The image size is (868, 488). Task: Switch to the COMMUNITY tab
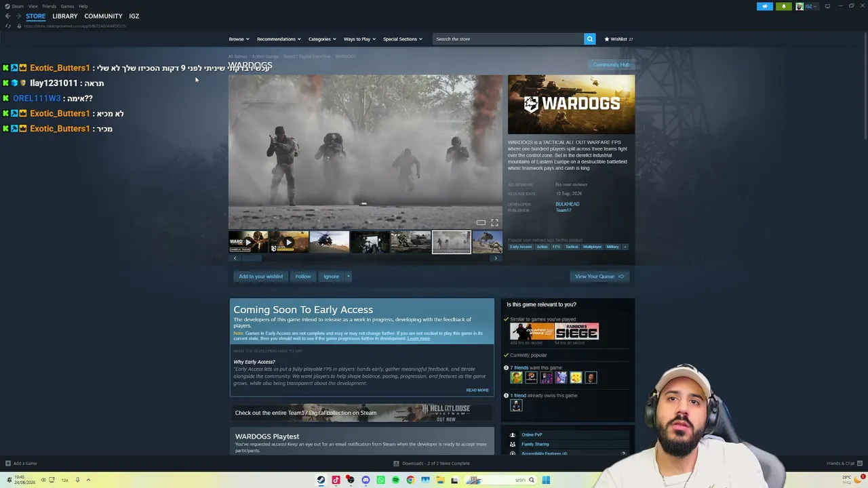[x=103, y=16]
